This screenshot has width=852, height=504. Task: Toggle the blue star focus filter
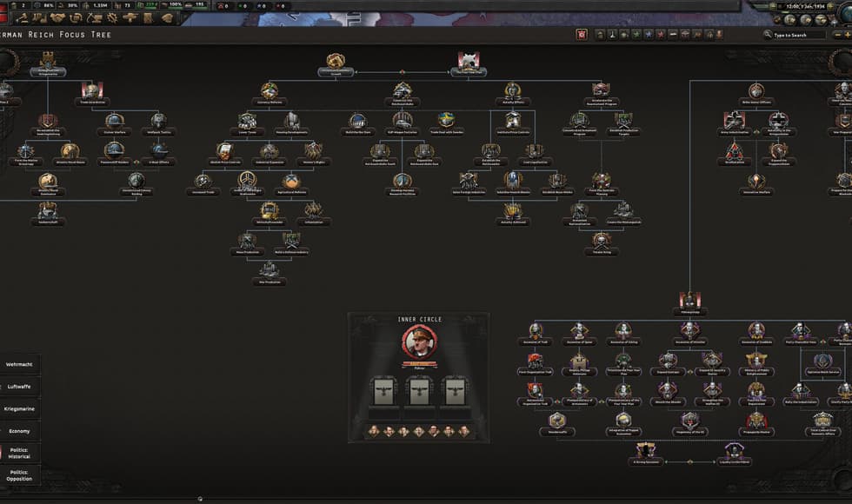click(x=649, y=34)
